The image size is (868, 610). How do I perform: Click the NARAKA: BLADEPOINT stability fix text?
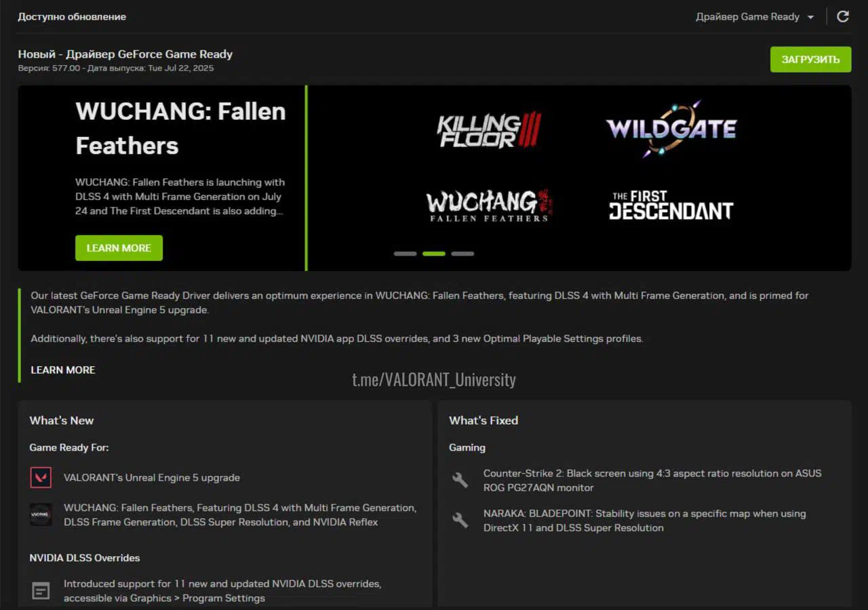(x=645, y=521)
